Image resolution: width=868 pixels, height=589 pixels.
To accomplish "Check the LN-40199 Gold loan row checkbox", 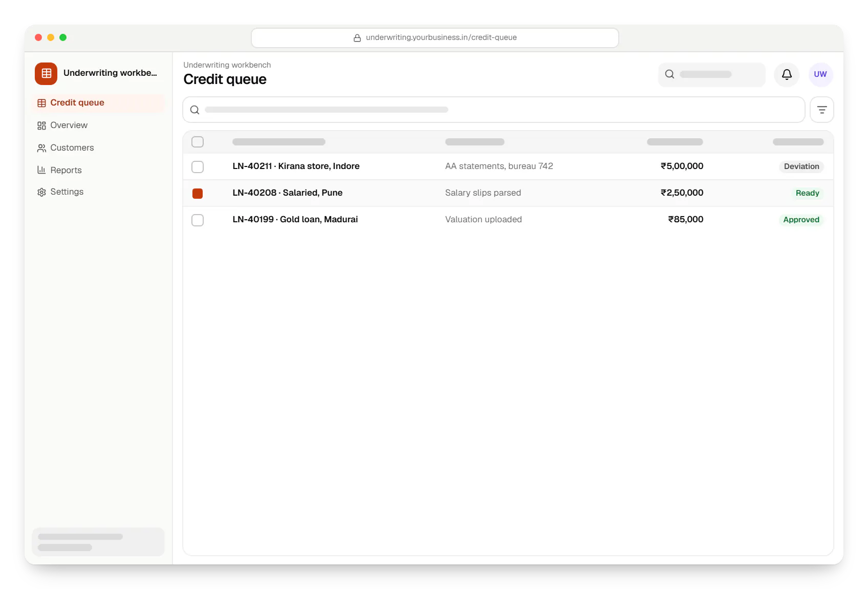I will coord(198,220).
